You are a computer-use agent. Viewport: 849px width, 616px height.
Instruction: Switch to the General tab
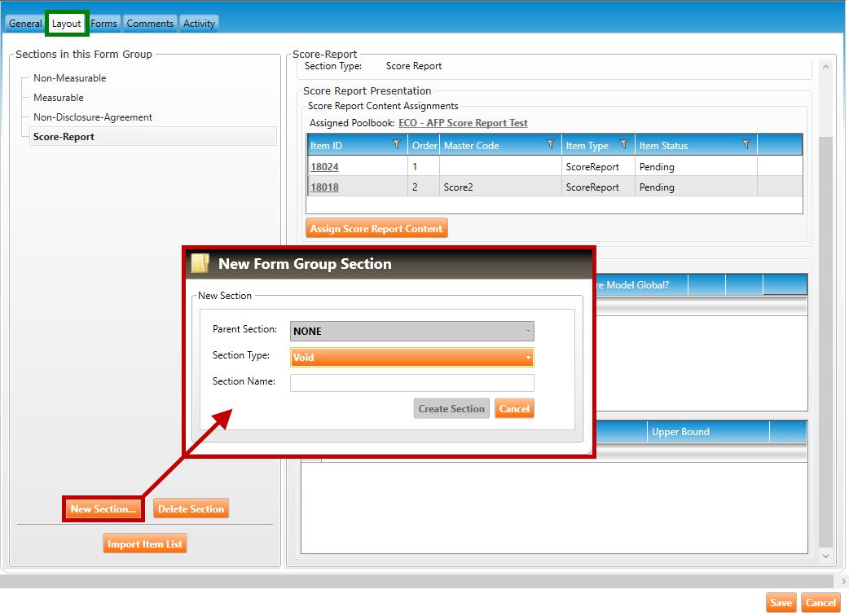coord(25,24)
